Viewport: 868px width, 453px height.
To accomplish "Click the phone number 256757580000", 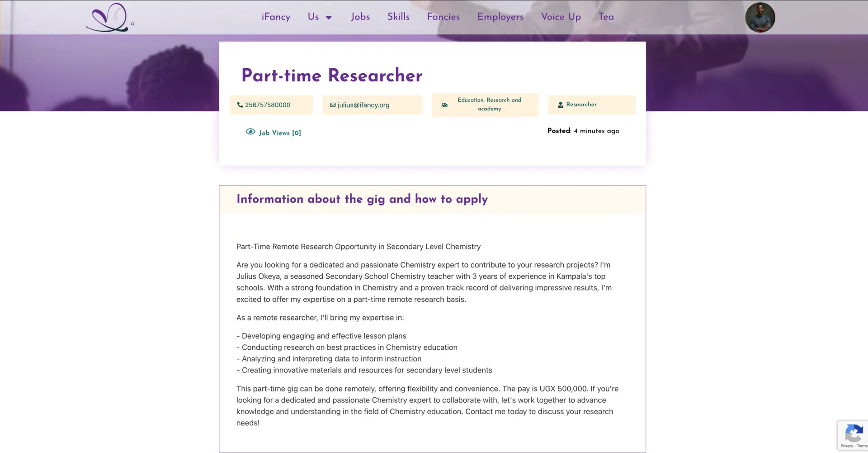I will (x=268, y=105).
